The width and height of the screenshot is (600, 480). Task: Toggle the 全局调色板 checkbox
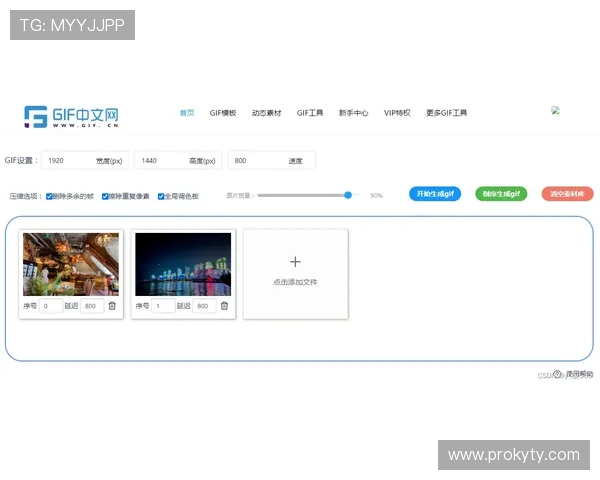161,196
